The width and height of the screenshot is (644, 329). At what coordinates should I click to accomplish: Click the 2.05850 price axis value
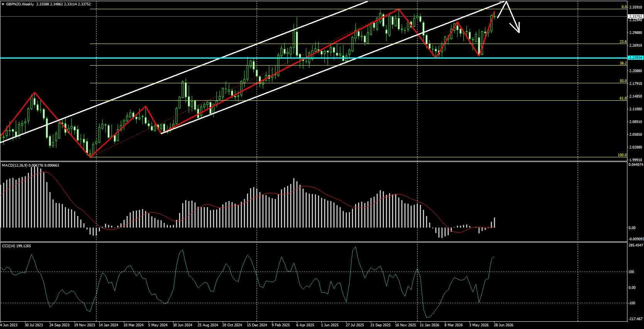(x=635, y=134)
